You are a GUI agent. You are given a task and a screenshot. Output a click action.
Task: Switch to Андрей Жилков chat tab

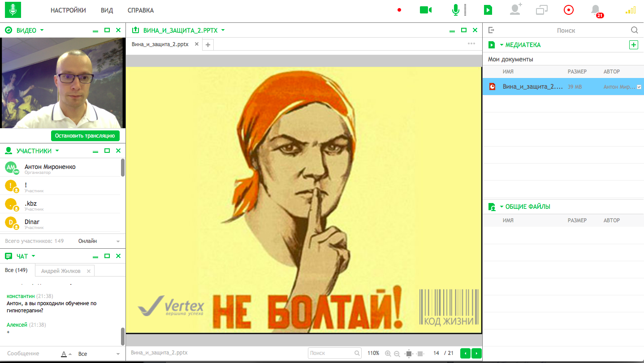[61, 271]
